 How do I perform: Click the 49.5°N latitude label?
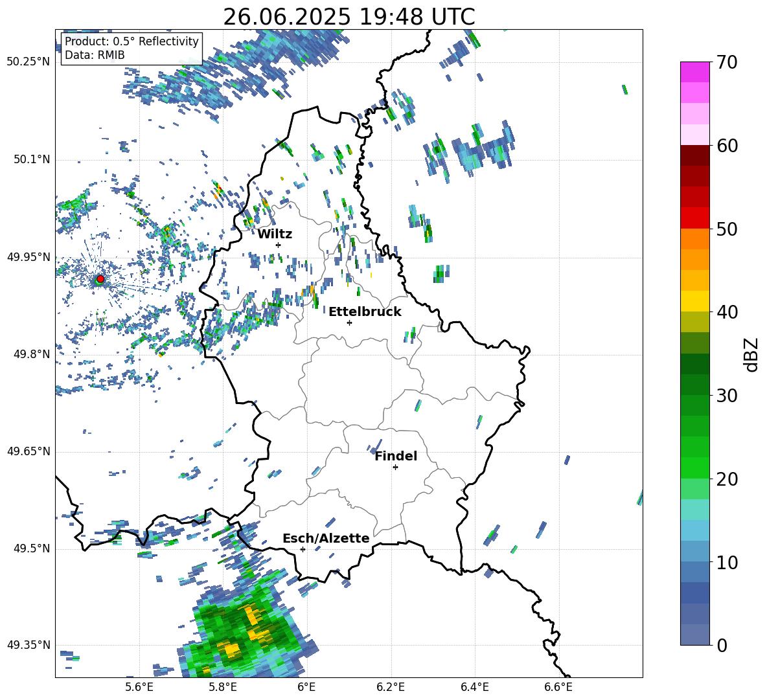32,548
